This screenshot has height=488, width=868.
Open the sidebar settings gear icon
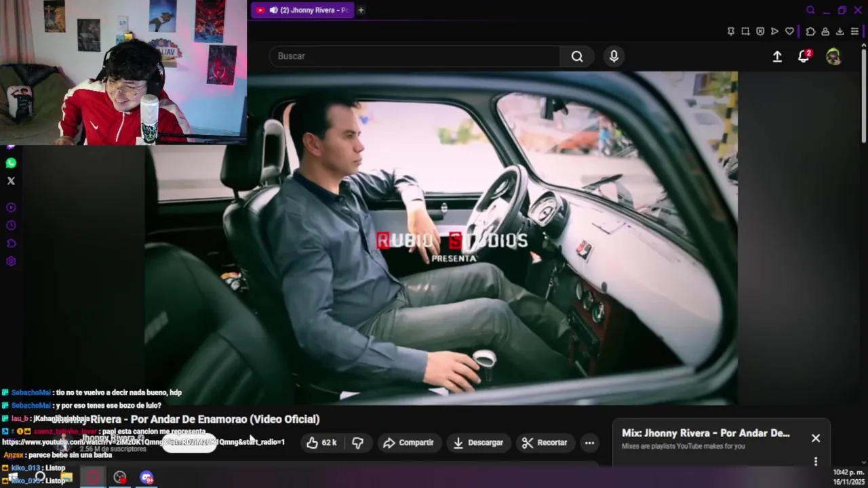[x=11, y=261]
